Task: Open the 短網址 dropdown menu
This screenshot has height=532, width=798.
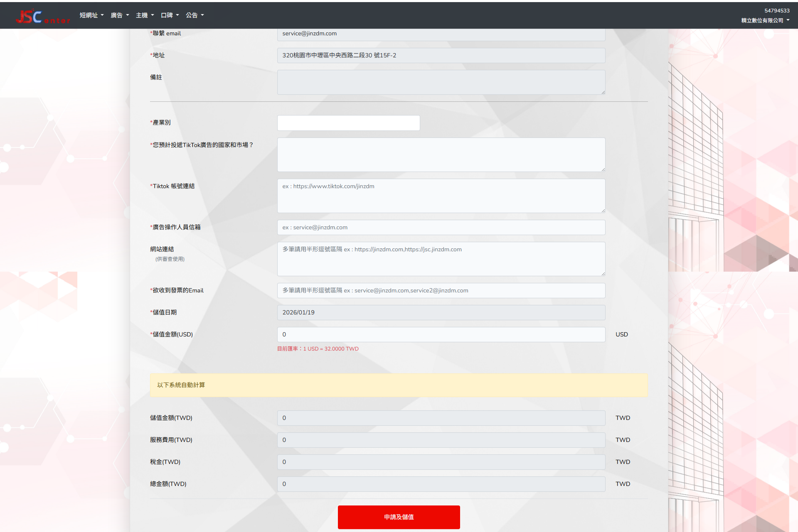Action: pos(91,15)
